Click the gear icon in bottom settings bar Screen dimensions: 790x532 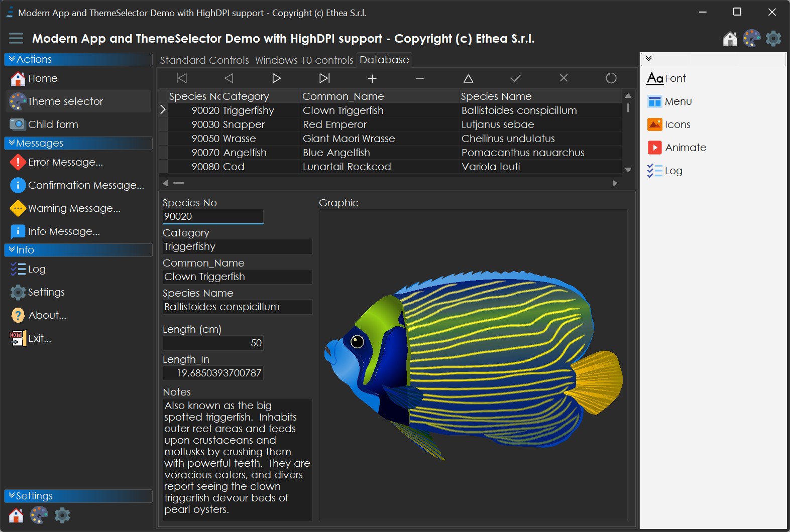pos(62,515)
